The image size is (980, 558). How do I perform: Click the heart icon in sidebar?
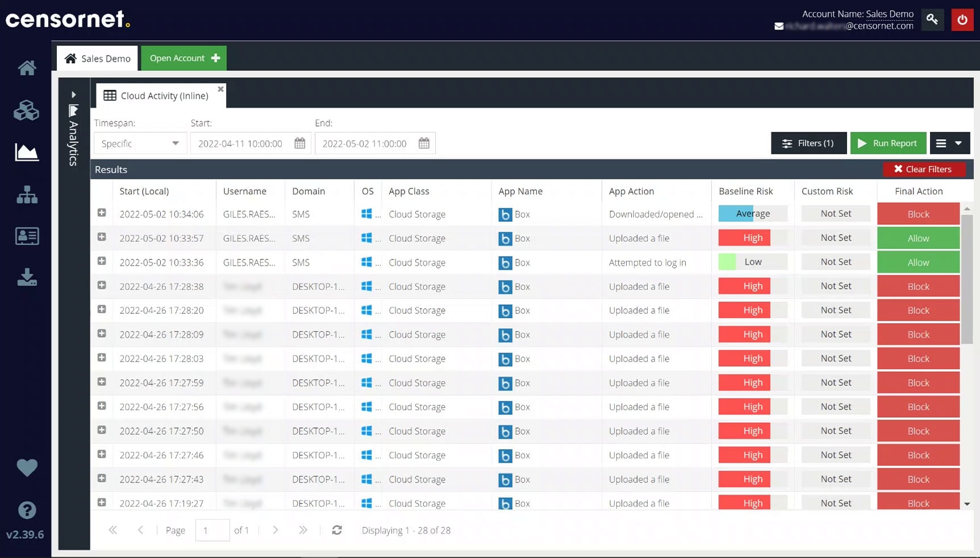coord(27,468)
